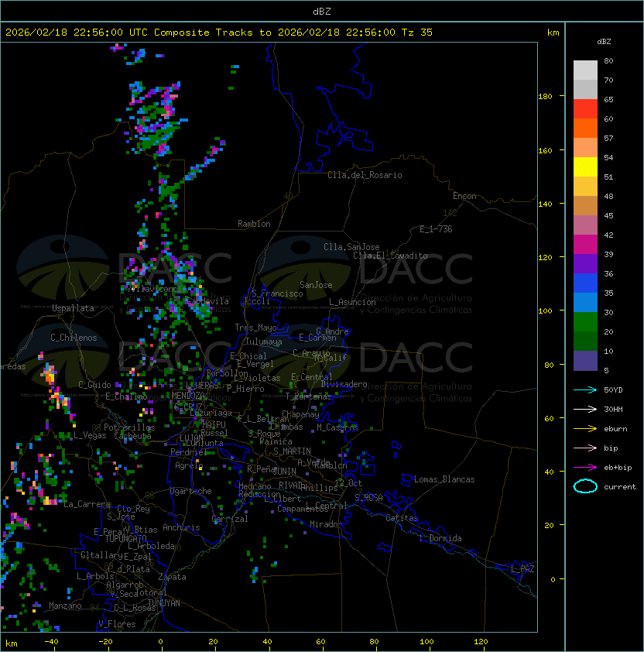The height and width of the screenshot is (652, 644).
Task: Click the 'E_1-736' place label
Action: (x=436, y=229)
